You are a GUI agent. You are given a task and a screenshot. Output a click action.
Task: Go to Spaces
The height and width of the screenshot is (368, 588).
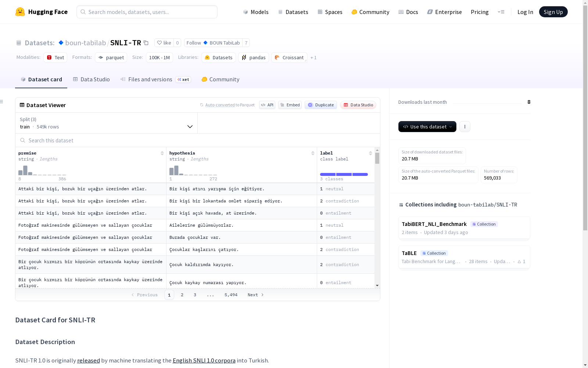coord(330,12)
